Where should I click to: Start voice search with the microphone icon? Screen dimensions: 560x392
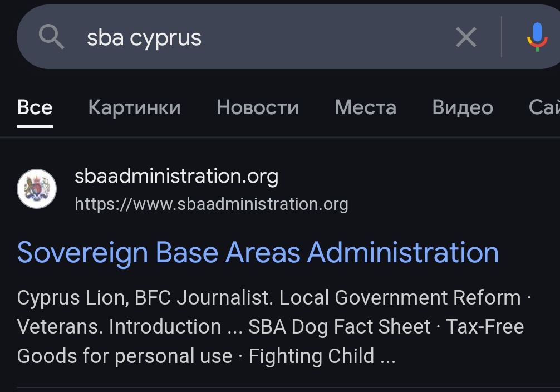(537, 37)
